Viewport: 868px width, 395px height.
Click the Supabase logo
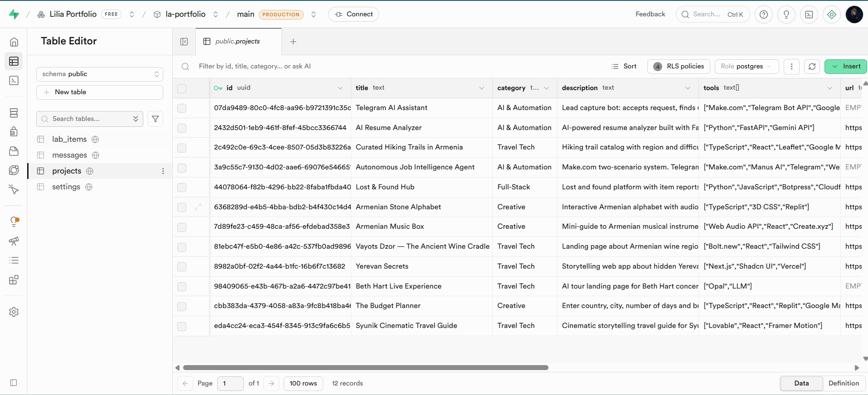point(14,14)
